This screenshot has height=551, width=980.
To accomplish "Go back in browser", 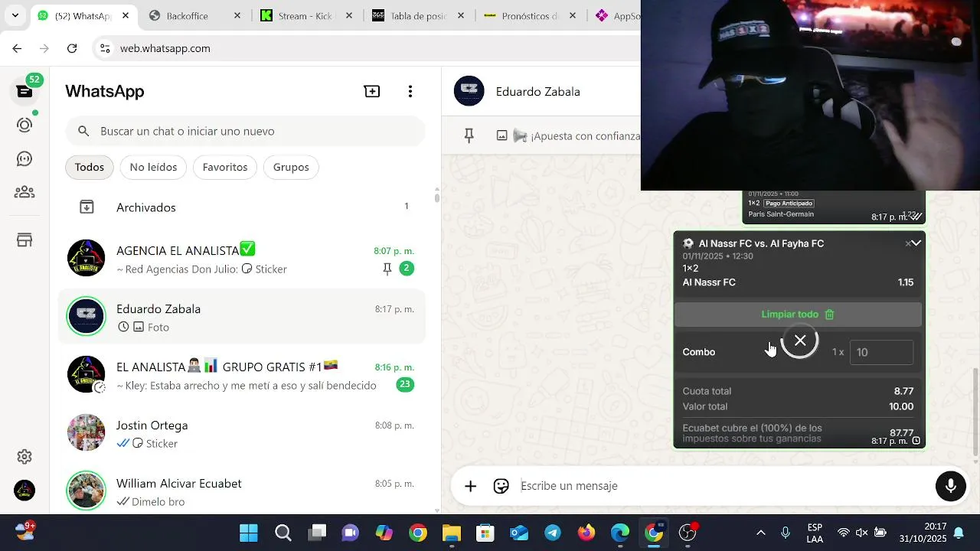I will tap(17, 48).
